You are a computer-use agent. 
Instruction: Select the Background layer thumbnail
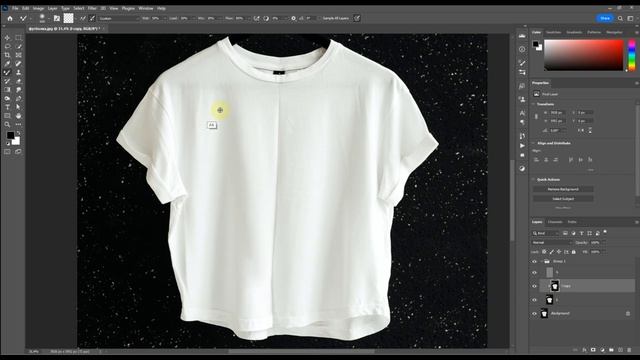tap(544, 313)
